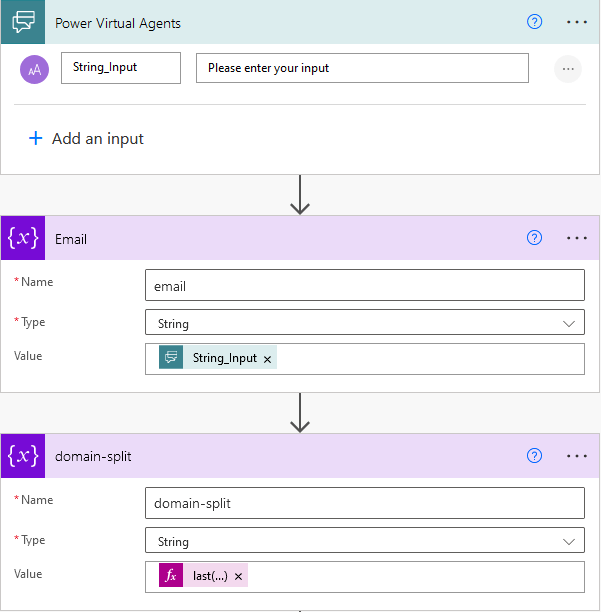Edit the String_Input name field
Screen dimensions: 601x612
pos(121,68)
